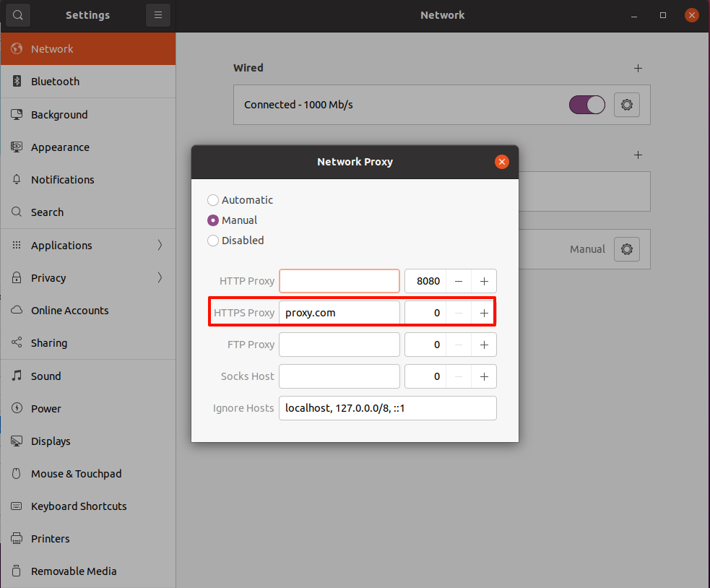Click the Displays icon in sidebar
Viewport: 710px width, 588px height.
[x=17, y=441]
